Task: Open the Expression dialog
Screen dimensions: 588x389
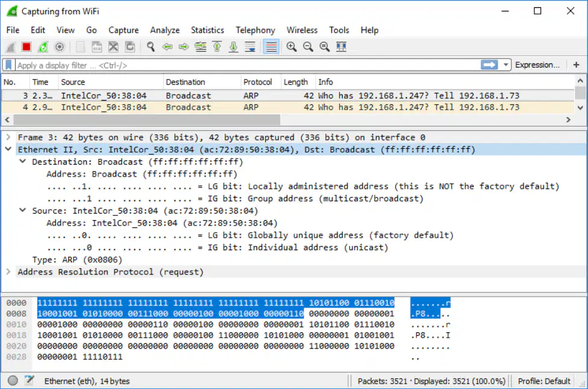Action: (537, 65)
